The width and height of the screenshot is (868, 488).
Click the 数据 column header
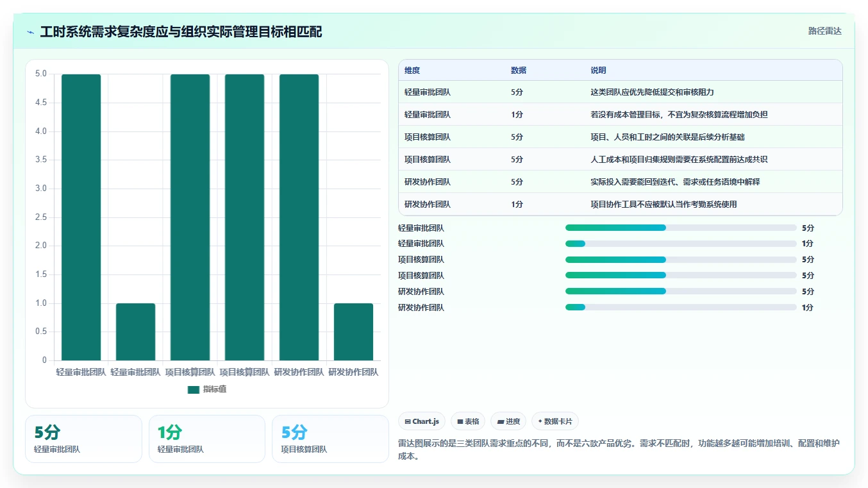(x=519, y=71)
